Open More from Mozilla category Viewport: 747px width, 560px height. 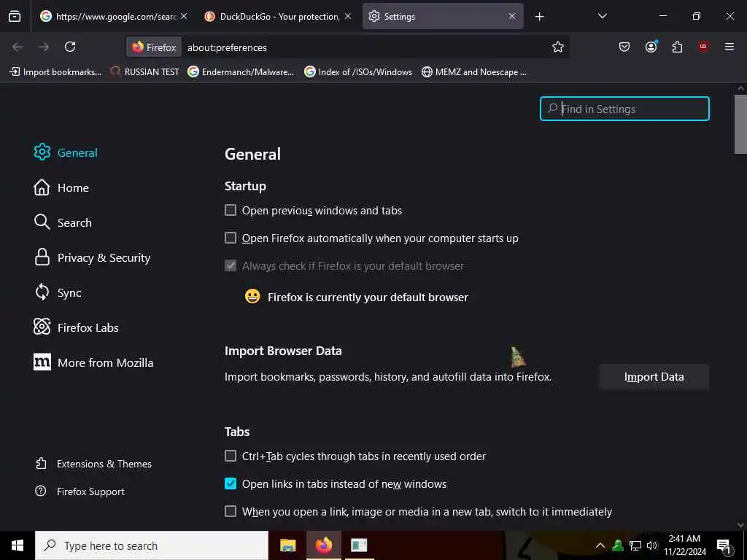pyautogui.click(x=93, y=362)
